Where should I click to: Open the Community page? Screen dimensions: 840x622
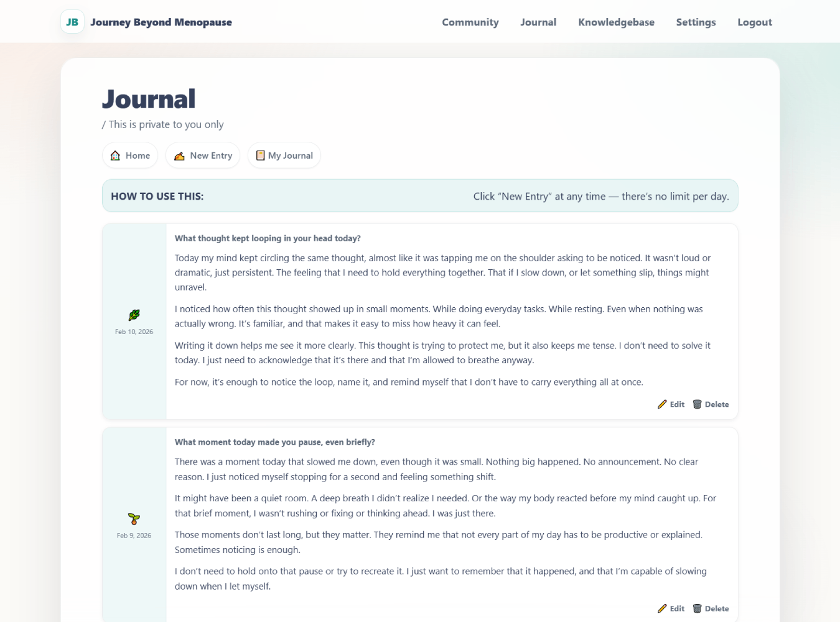[470, 22]
